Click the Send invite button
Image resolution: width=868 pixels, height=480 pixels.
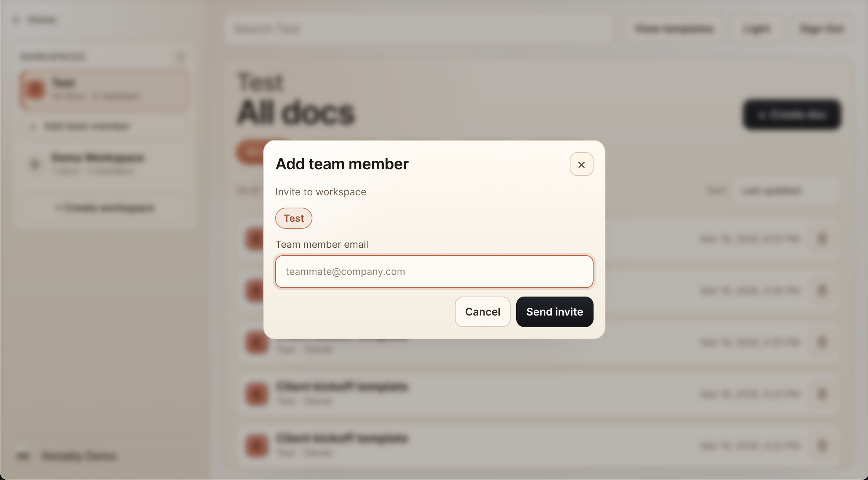click(x=554, y=311)
